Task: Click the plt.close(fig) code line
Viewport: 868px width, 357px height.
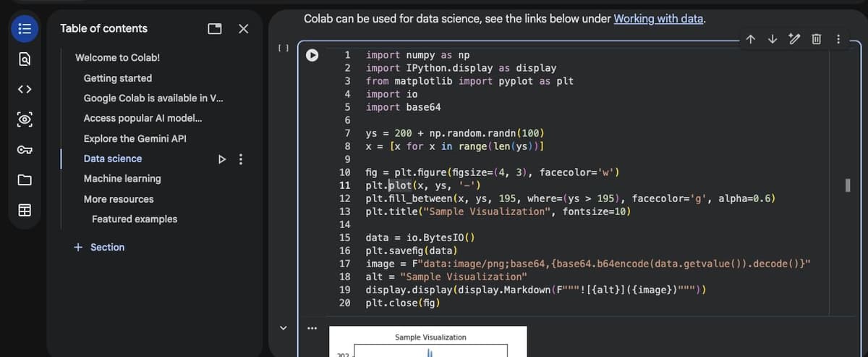Action: click(x=402, y=303)
